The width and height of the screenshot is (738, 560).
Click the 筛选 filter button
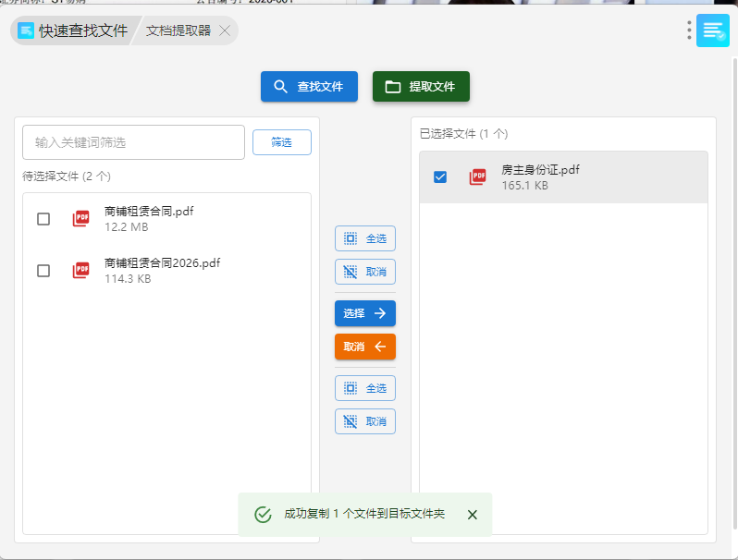point(281,142)
